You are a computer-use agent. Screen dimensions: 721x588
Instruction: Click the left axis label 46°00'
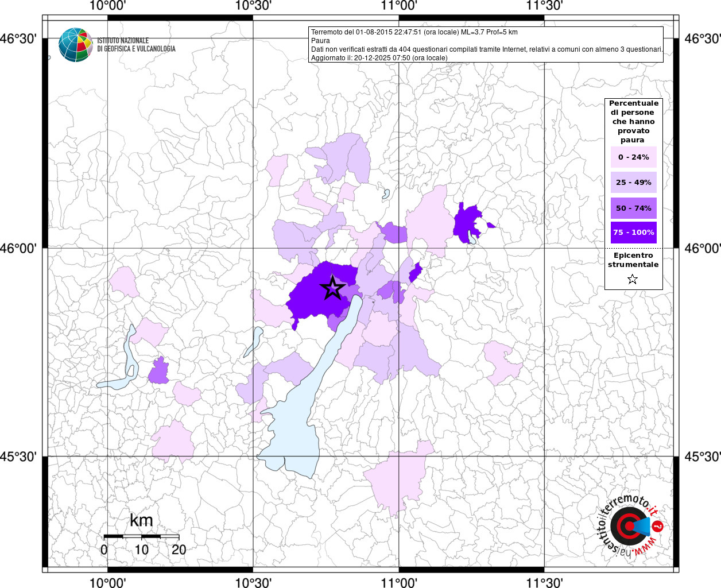pos(18,248)
